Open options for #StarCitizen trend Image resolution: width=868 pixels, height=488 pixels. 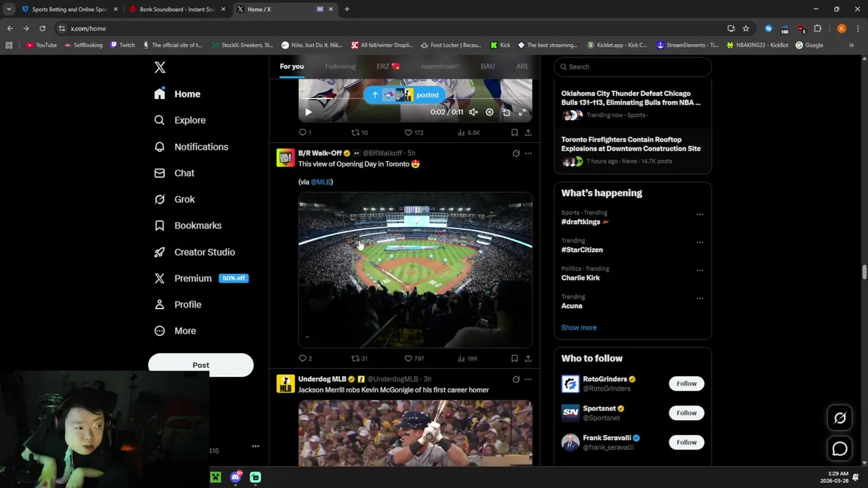(700, 242)
